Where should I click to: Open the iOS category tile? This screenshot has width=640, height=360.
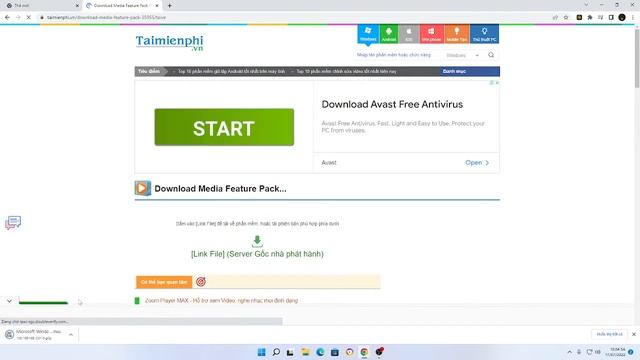(x=409, y=34)
